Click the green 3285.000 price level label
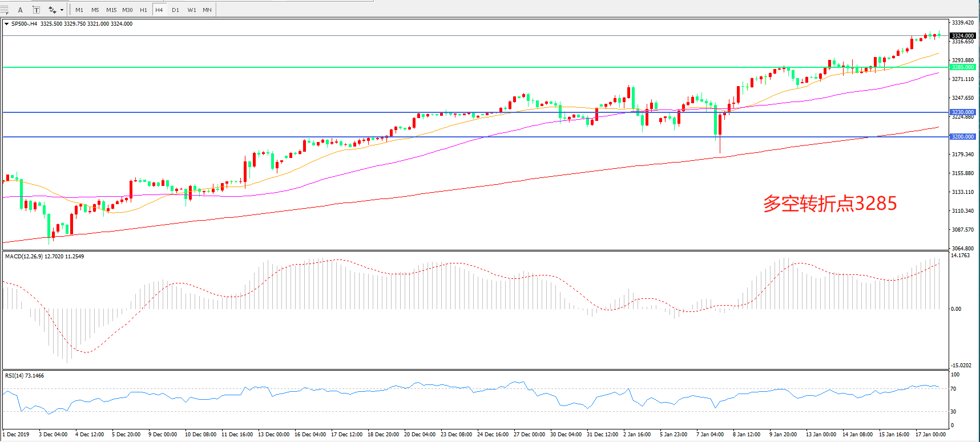This screenshot has width=980, height=442. click(962, 67)
